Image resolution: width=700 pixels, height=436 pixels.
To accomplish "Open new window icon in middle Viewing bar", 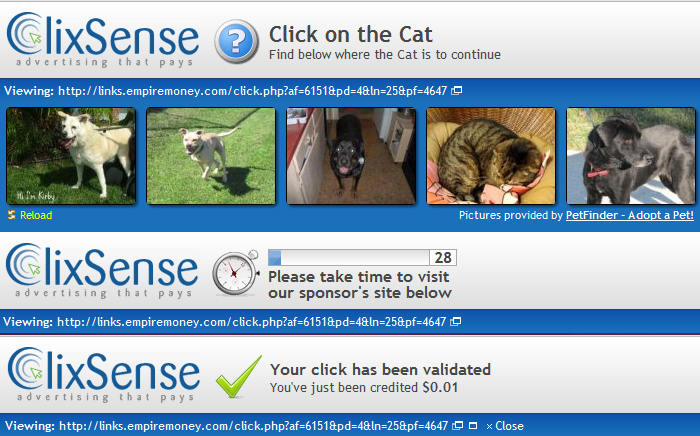I will pyautogui.click(x=455, y=322).
